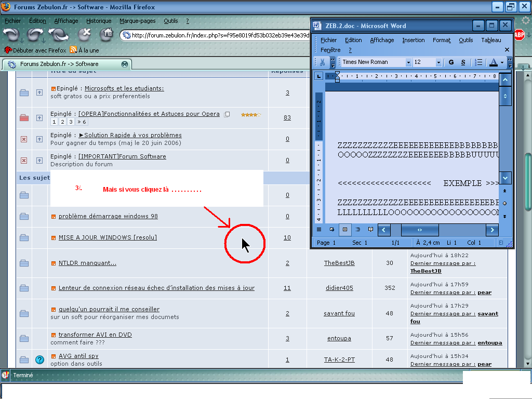532x399 pixels.
Task: Expand the font color dropdown arrow
Action: coord(502,62)
